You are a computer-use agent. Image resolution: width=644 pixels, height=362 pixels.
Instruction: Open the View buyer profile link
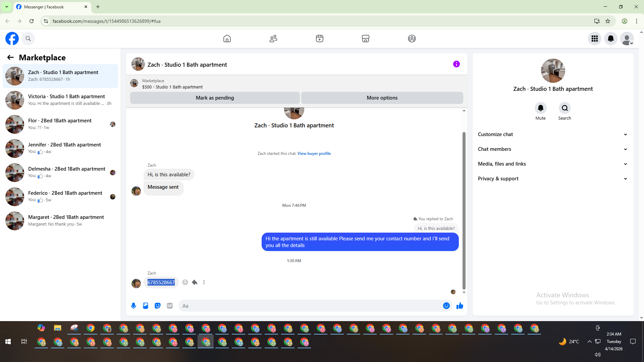pos(314,154)
